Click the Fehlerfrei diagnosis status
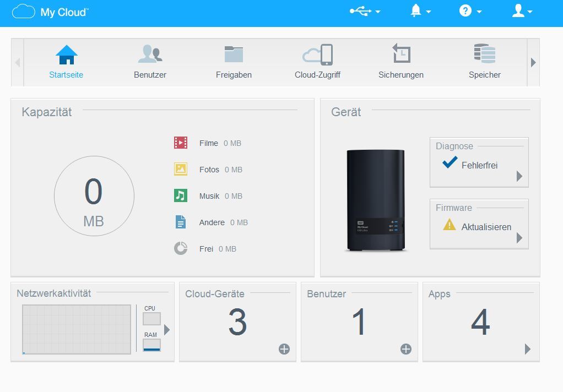 (x=479, y=166)
